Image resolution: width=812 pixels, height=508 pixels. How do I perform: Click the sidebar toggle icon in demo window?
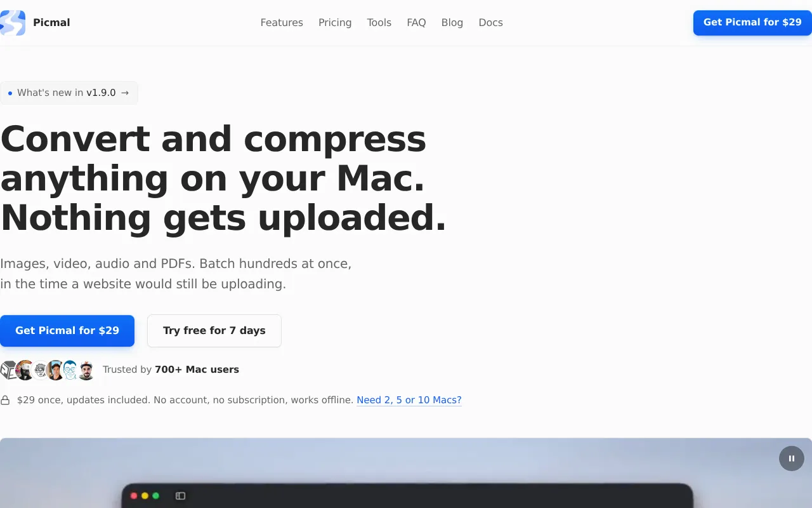(x=180, y=496)
